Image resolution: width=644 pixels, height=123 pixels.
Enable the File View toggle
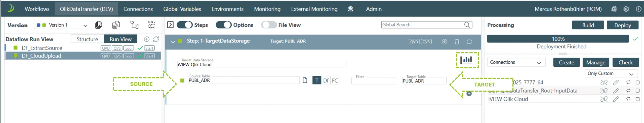coord(269,25)
